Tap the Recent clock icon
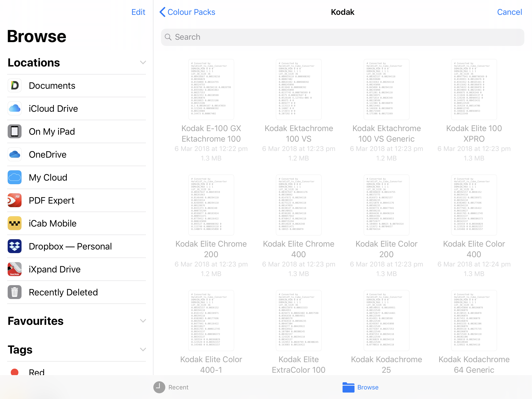The image size is (532, 399). click(159, 387)
